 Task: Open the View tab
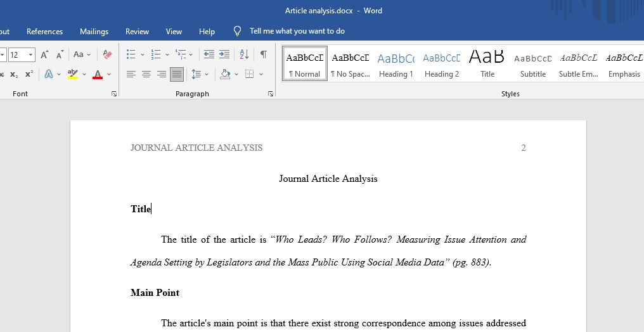pyautogui.click(x=174, y=32)
